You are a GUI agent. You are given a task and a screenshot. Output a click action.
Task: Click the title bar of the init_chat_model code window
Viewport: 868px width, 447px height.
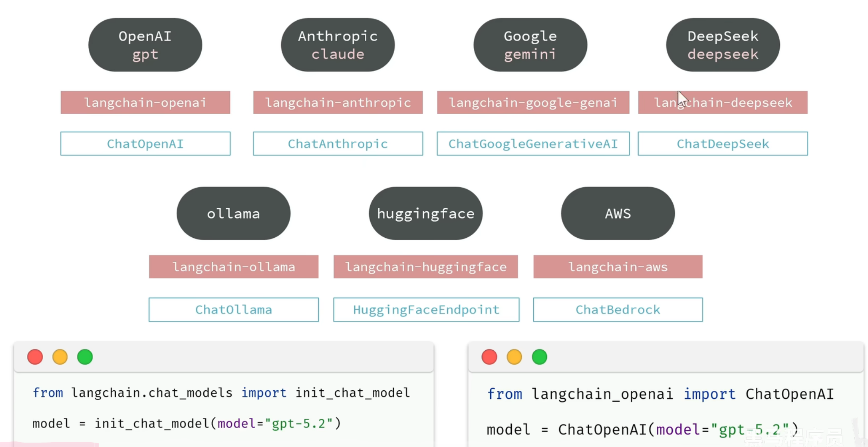224,357
